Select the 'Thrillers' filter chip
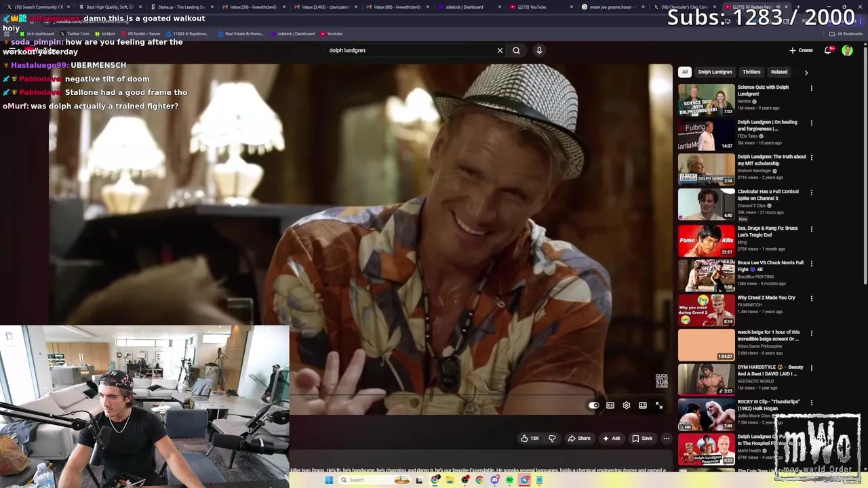Screen dimensions: 868x488 click(751, 72)
